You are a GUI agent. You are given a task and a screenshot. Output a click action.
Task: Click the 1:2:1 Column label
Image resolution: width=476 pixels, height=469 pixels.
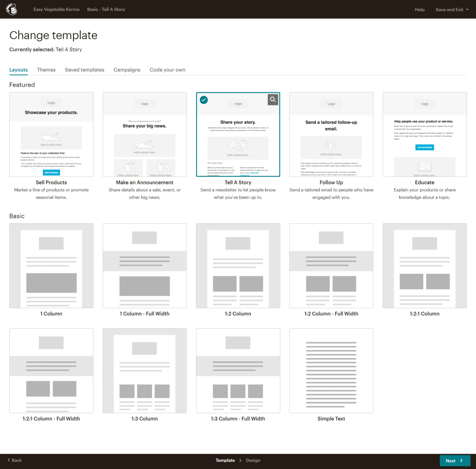click(x=425, y=314)
